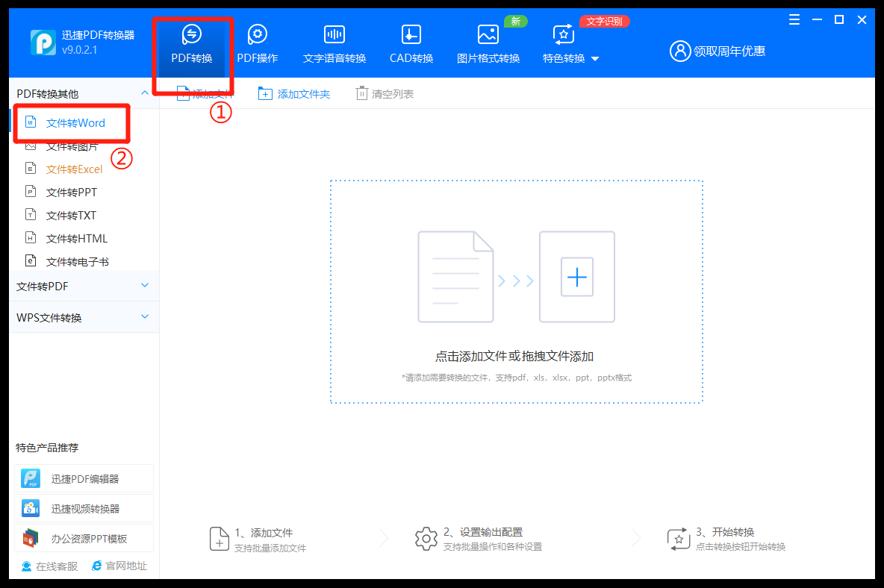Viewport: 884px width, 588px height.
Task: Collapse the PDF转换其他 section
Action: click(145, 93)
